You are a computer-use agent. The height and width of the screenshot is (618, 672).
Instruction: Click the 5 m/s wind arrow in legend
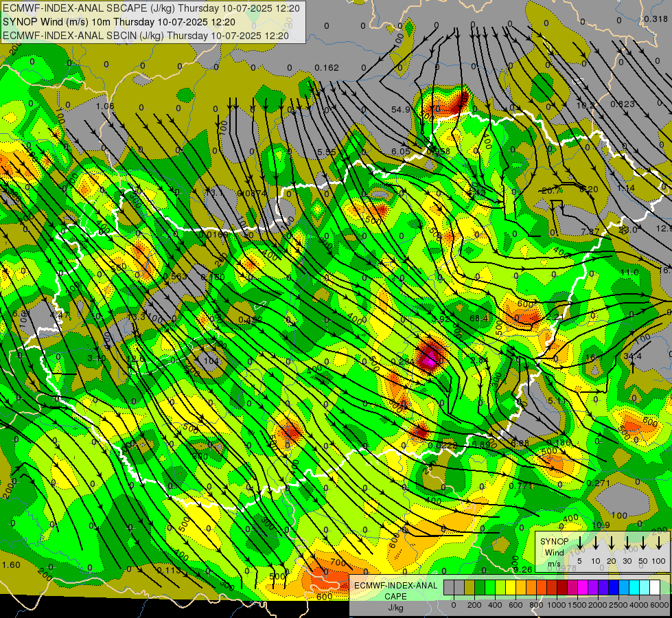(x=580, y=542)
